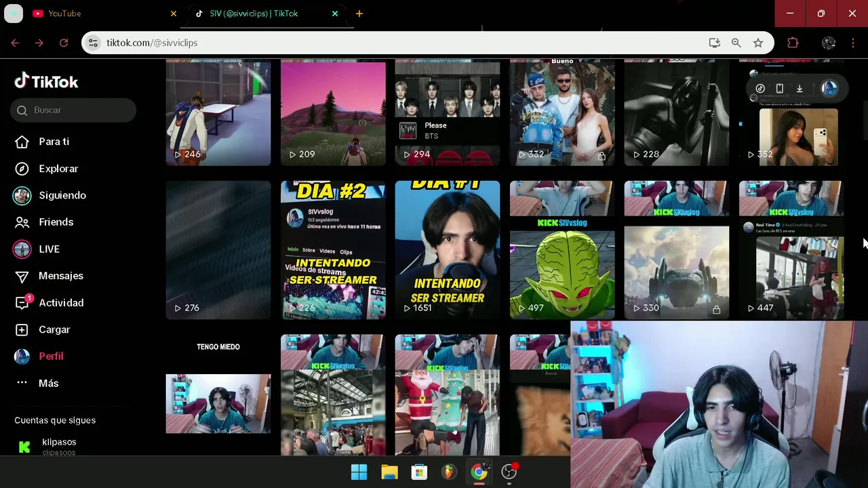
Task: Open the video with 447 views
Action: 791,249
